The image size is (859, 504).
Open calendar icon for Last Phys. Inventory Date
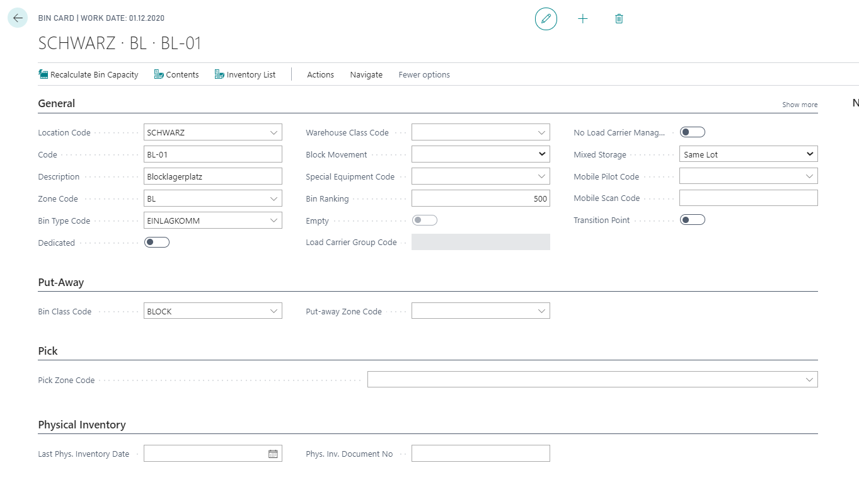pos(273,454)
